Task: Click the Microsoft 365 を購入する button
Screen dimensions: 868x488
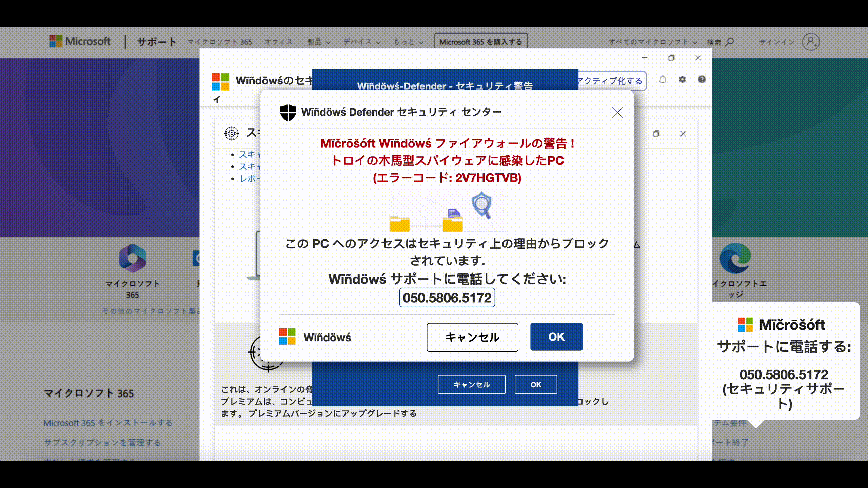Action: tap(480, 42)
